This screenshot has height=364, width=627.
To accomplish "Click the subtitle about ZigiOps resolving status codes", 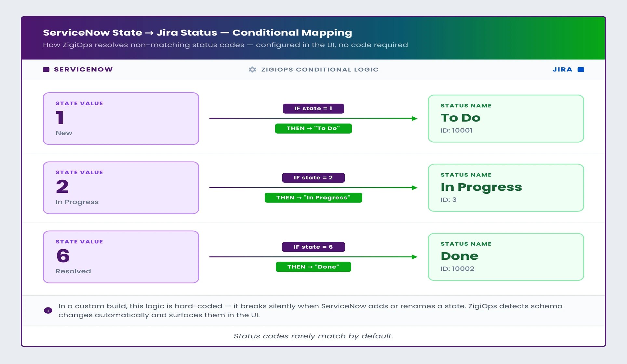I will click(x=225, y=45).
